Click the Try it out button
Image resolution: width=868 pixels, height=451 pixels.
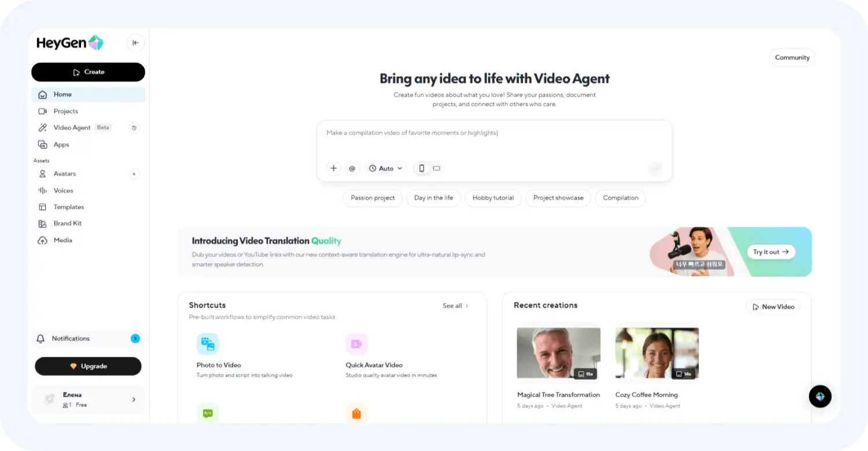(771, 252)
